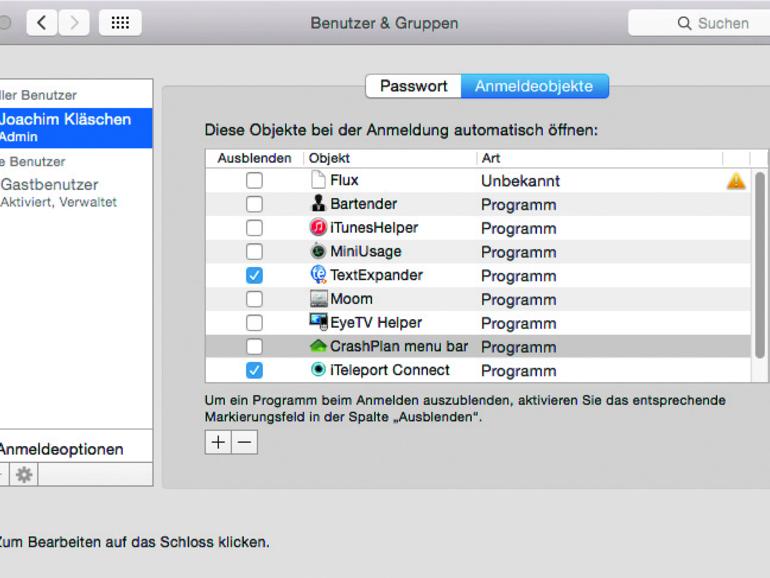Switch to the Passwort tab
This screenshot has width=770, height=578.
[x=413, y=86]
